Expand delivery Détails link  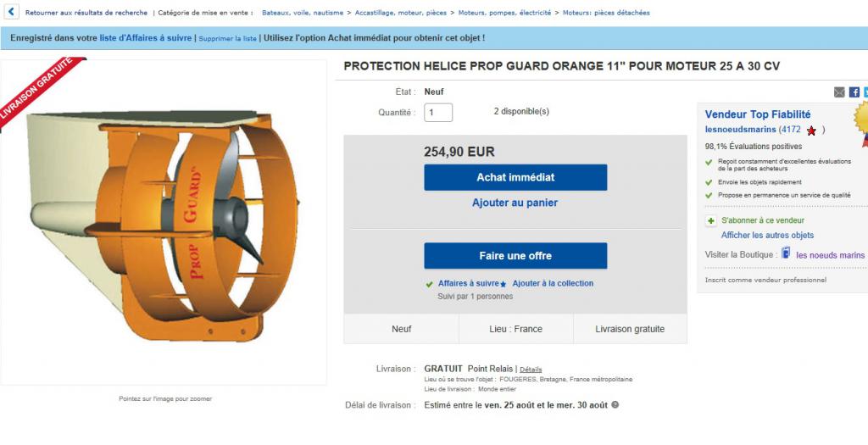coord(531,370)
